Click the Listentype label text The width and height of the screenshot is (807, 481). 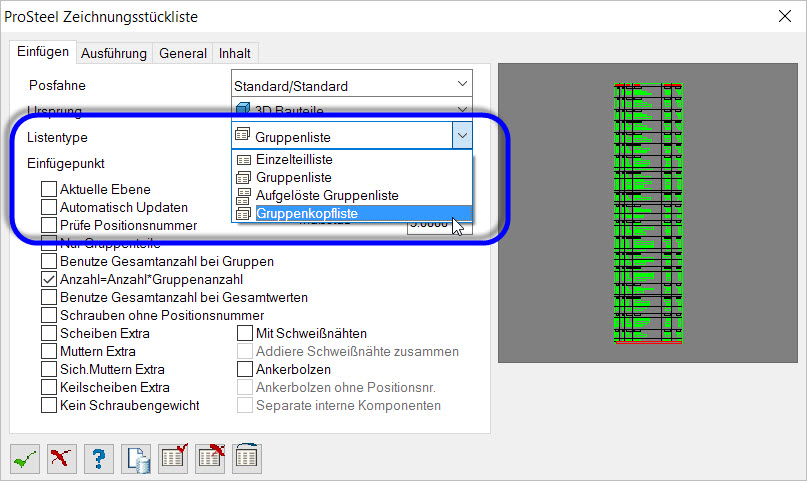57,137
